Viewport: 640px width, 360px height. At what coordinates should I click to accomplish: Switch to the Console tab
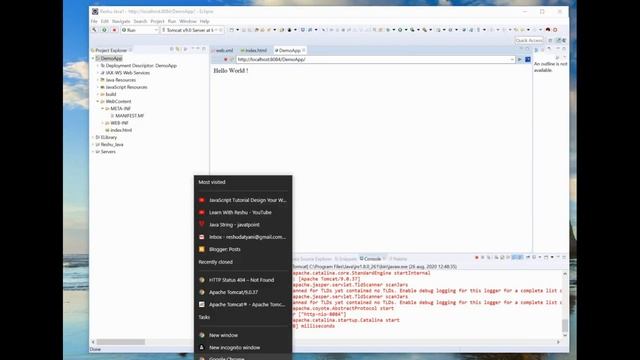coord(372,259)
